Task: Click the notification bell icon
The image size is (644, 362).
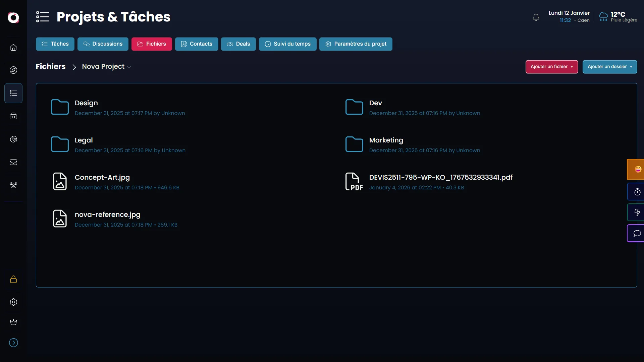Action: (536, 17)
